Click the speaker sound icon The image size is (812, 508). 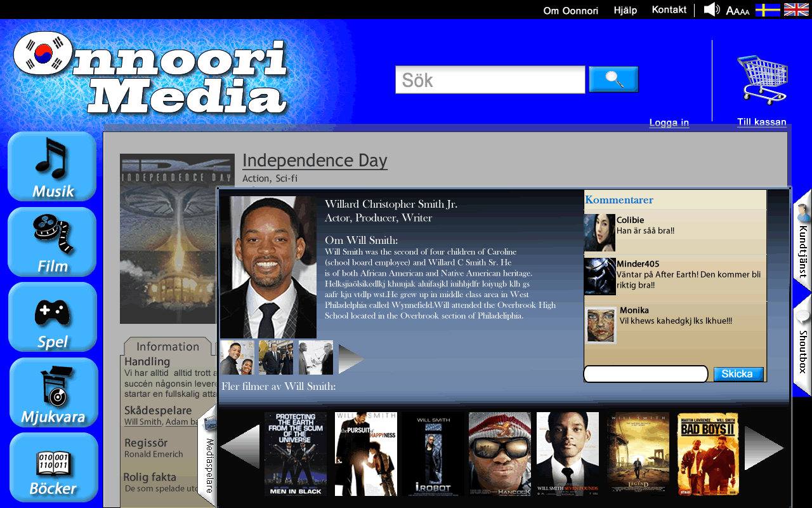[712, 10]
